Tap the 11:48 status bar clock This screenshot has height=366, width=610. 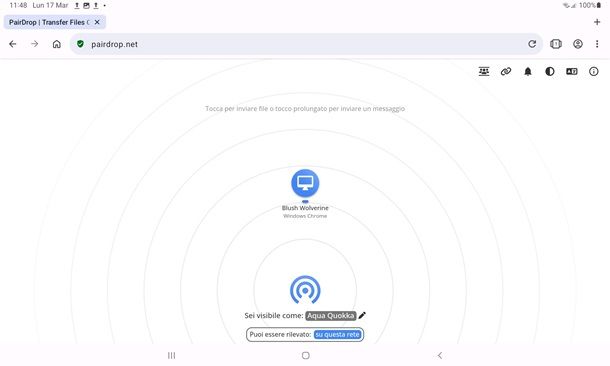tap(18, 5)
